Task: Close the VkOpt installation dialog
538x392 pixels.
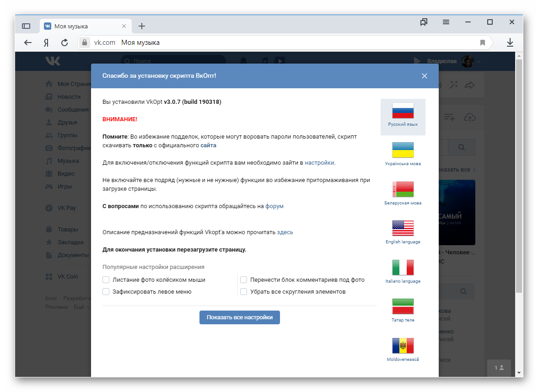Action: click(x=425, y=76)
